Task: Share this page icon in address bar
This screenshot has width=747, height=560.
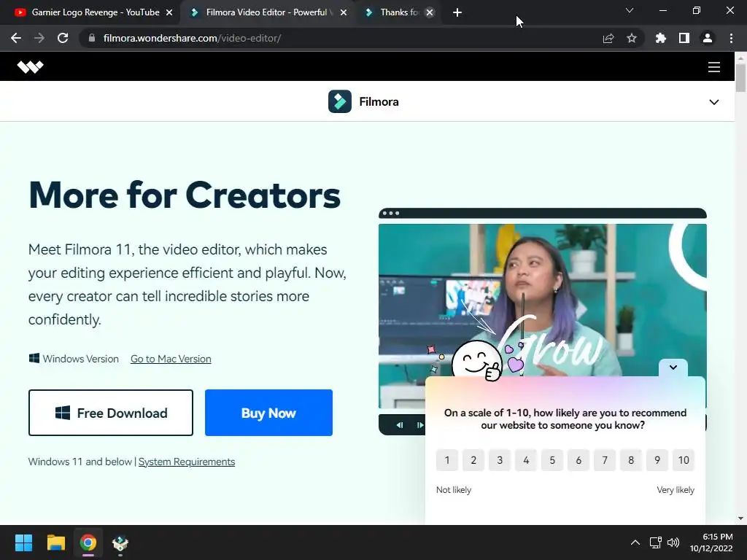Action: (x=608, y=38)
